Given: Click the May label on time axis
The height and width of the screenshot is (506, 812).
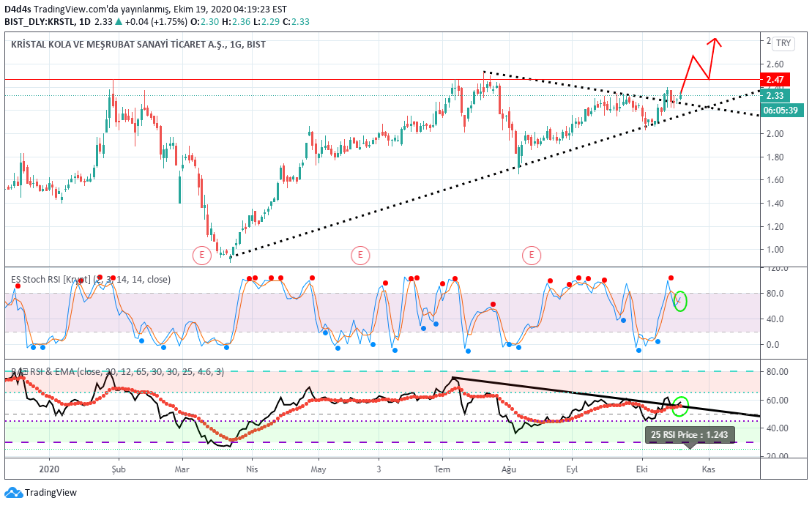Looking at the screenshot, I should point(319,469).
